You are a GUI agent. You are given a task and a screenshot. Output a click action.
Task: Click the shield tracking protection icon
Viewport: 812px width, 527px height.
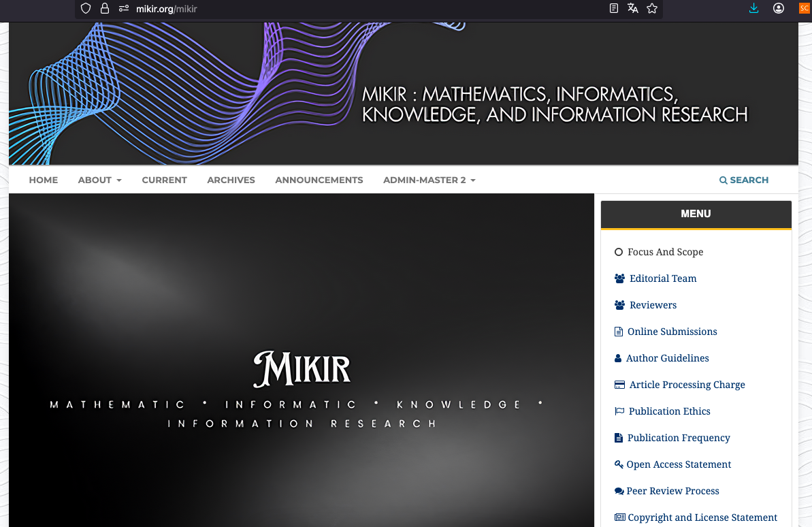coord(86,9)
